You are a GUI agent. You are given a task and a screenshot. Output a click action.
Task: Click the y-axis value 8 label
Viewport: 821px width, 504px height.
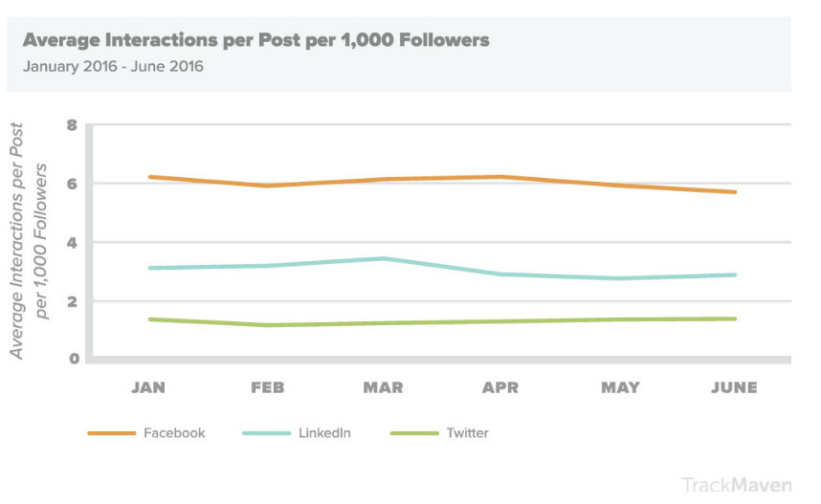pos(72,124)
